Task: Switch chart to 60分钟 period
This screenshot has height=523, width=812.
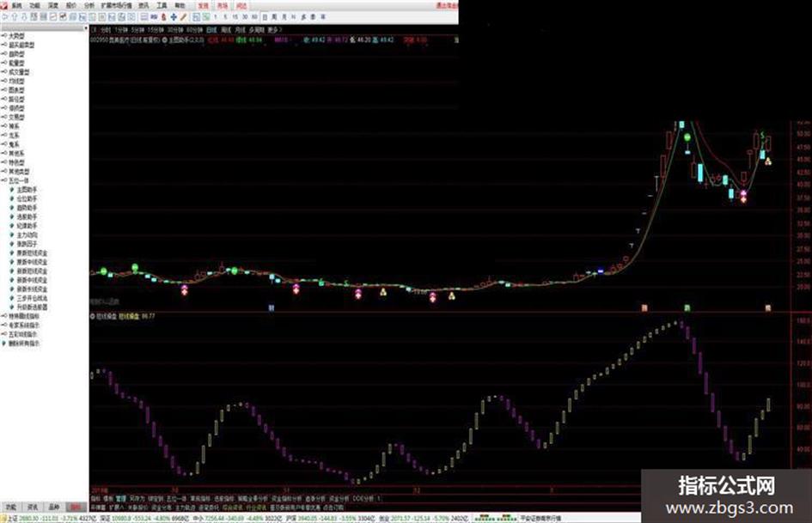Action: [x=195, y=30]
